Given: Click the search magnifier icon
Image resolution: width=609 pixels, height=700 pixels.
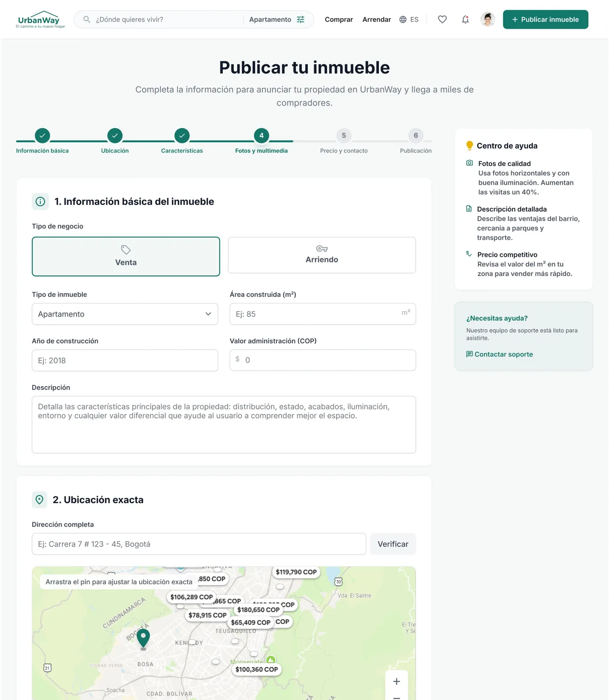Looking at the screenshot, I should 87,20.
